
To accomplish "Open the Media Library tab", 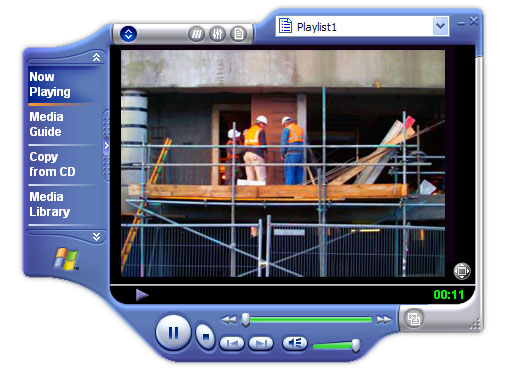I will click(x=50, y=204).
